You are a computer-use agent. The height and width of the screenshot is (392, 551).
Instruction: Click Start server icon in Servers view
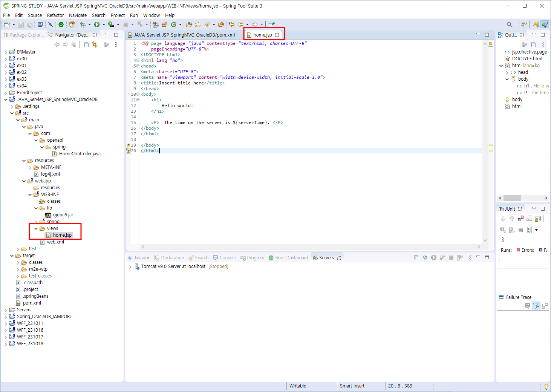434,258
